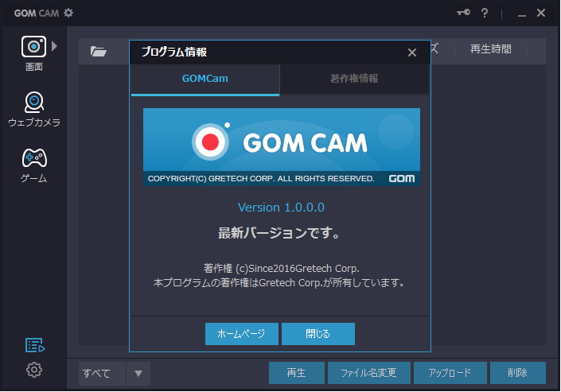Open settings via the gear icon at the sidebar bottom
Viewport: 561px width, 392px height.
34,370
